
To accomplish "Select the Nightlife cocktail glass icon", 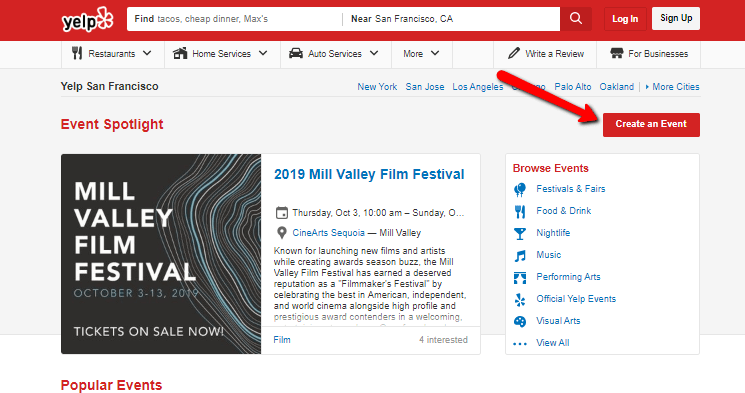I will [520, 233].
